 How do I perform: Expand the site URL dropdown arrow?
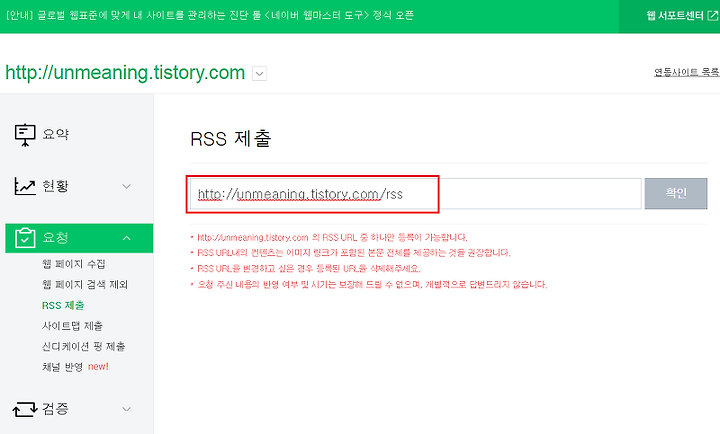(x=259, y=73)
